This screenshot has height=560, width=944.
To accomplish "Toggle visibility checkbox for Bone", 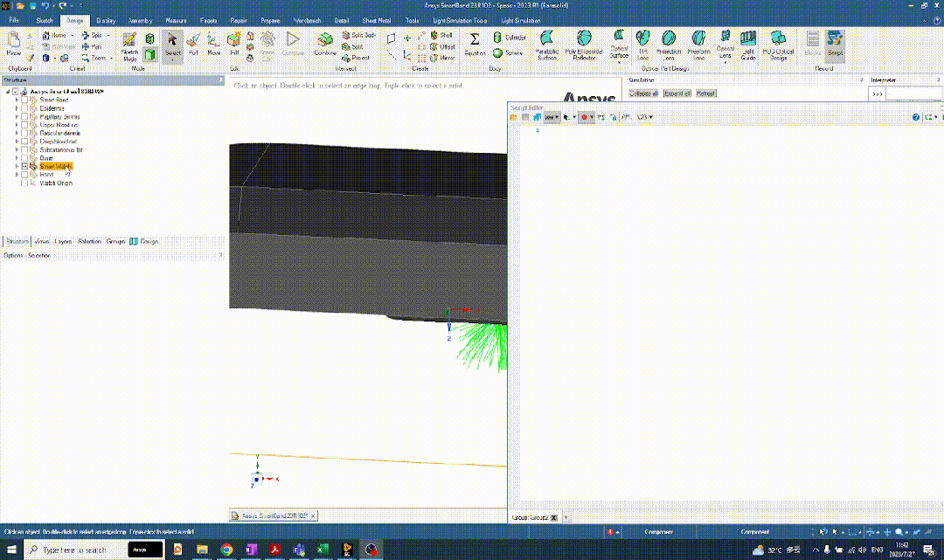I will click(x=24, y=158).
